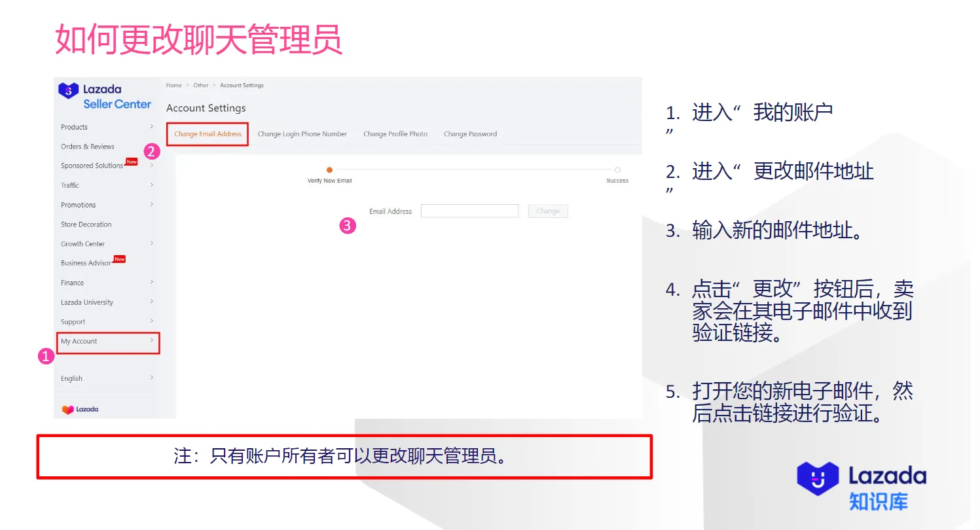980x530 pixels.
Task: Open the Home breadcrumb link
Action: point(173,85)
